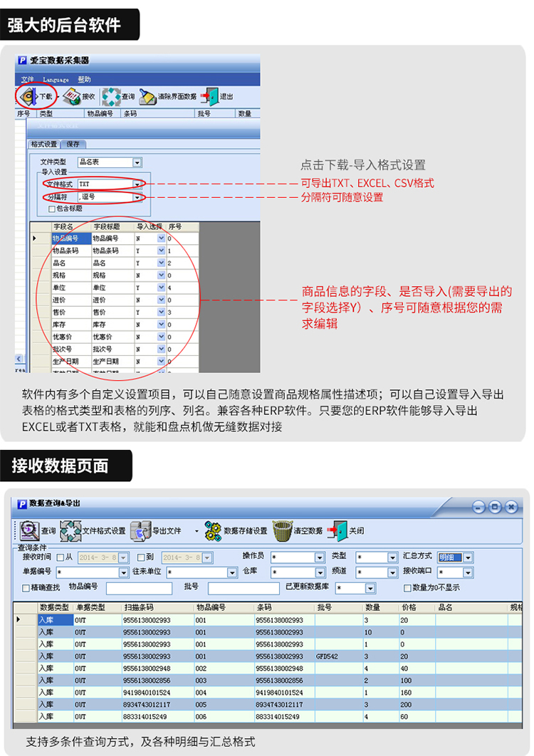Switch to the 格式设置 tab

click(x=44, y=145)
